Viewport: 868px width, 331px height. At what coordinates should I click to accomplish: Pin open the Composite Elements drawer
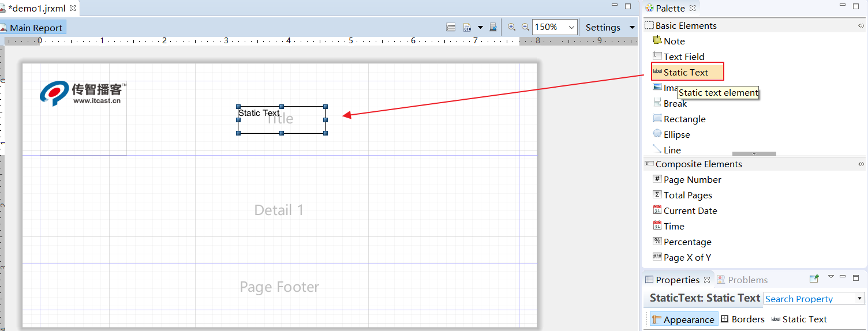861,164
